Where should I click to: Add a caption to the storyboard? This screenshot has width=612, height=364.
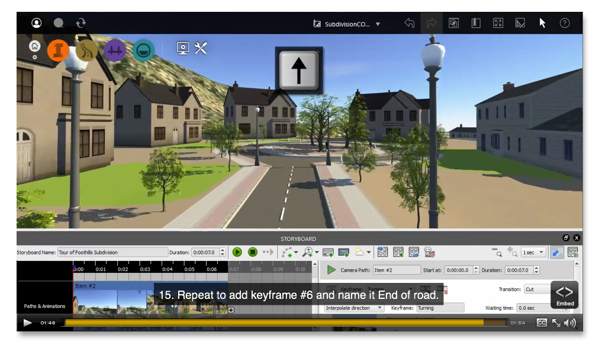coord(328,252)
